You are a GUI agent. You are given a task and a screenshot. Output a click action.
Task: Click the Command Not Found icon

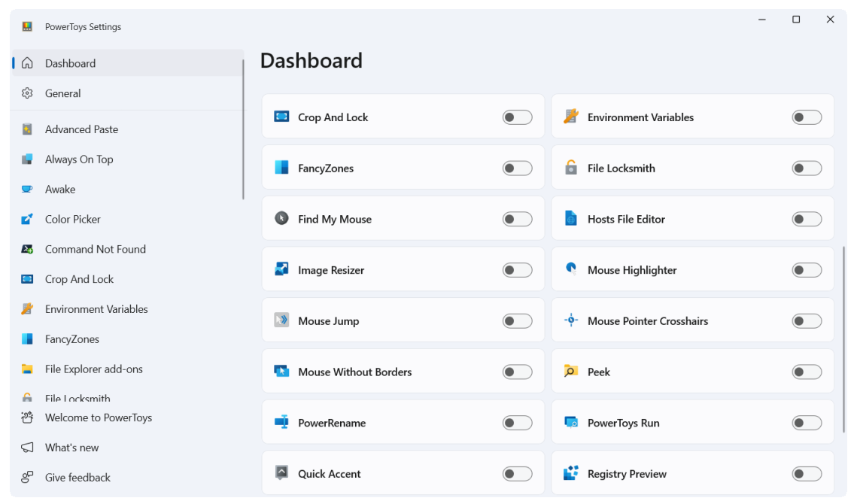(27, 249)
